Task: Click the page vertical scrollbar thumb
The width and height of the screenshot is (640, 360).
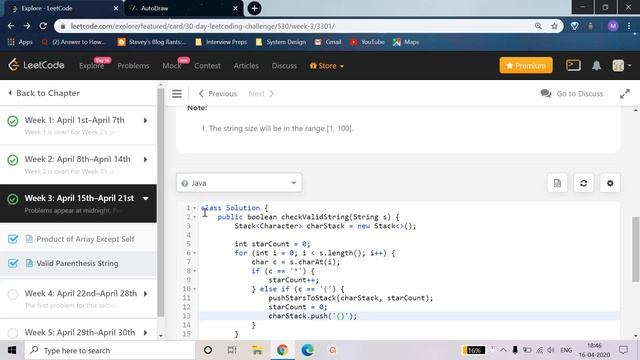Action: tap(636, 249)
